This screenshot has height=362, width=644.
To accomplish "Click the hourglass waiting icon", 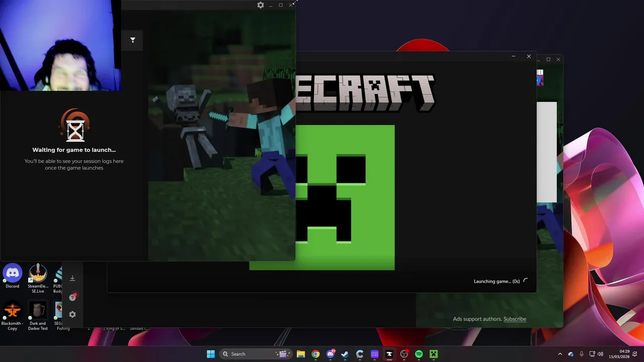I will (x=75, y=125).
